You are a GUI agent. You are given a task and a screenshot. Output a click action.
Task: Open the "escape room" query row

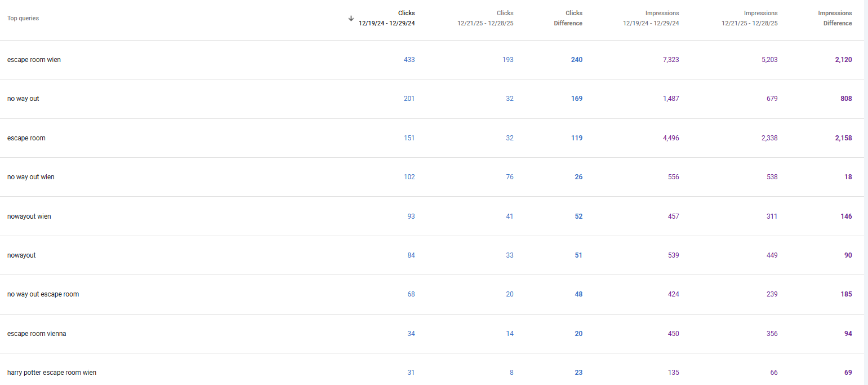(26, 138)
